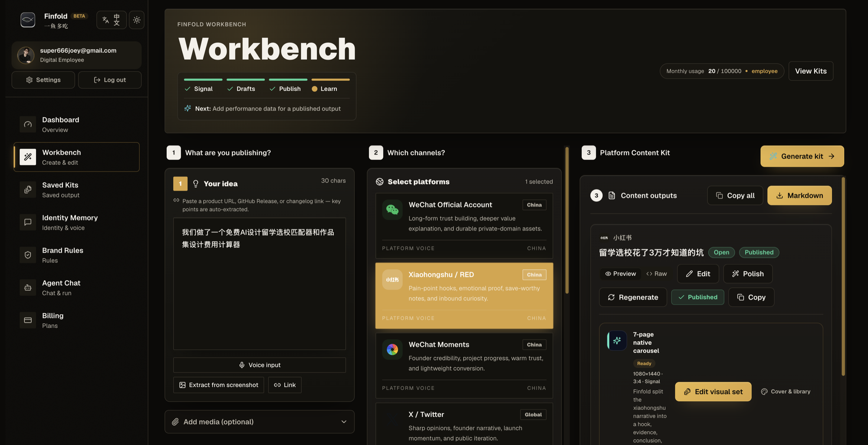
Task: Go to Saved Kits
Action: pos(76,190)
